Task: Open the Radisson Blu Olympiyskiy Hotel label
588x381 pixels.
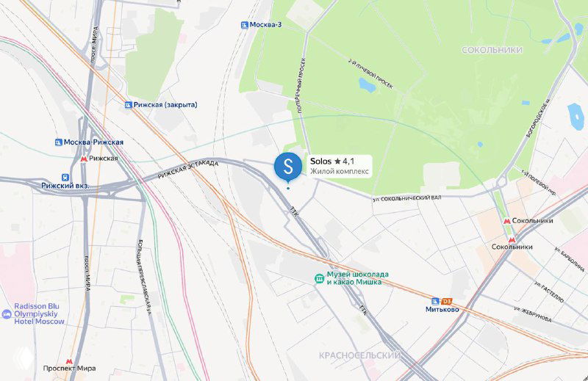Action: (x=39, y=314)
